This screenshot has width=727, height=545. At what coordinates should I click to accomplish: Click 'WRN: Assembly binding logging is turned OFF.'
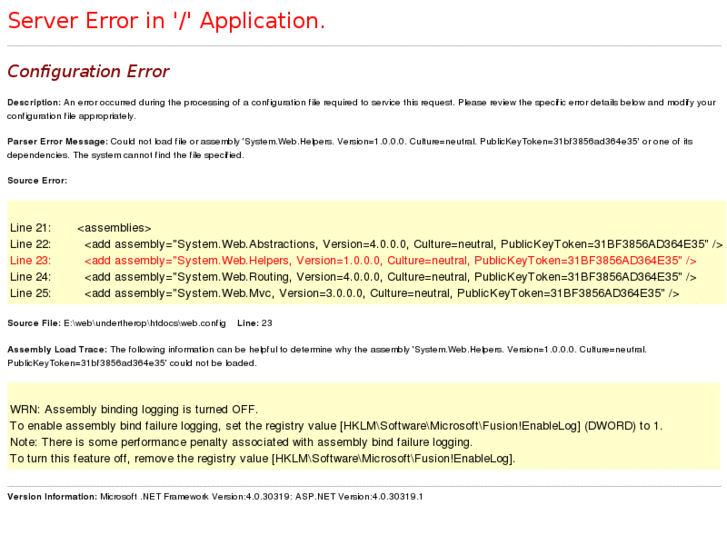pyautogui.click(x=134, y=410)
